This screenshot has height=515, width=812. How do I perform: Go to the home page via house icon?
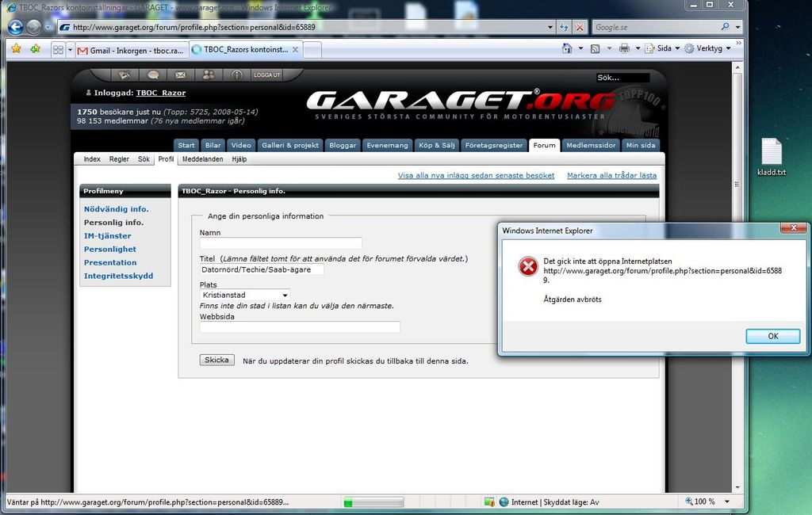click(567, 48)
